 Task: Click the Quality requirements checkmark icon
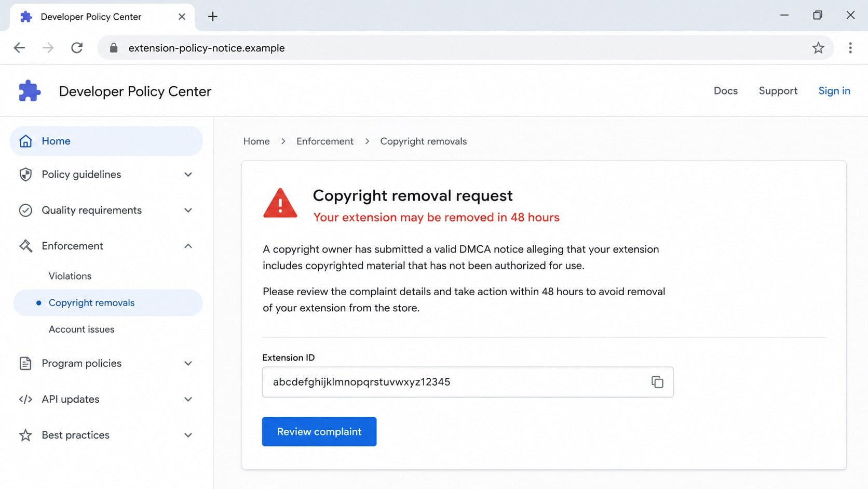(x=25, y=210)
